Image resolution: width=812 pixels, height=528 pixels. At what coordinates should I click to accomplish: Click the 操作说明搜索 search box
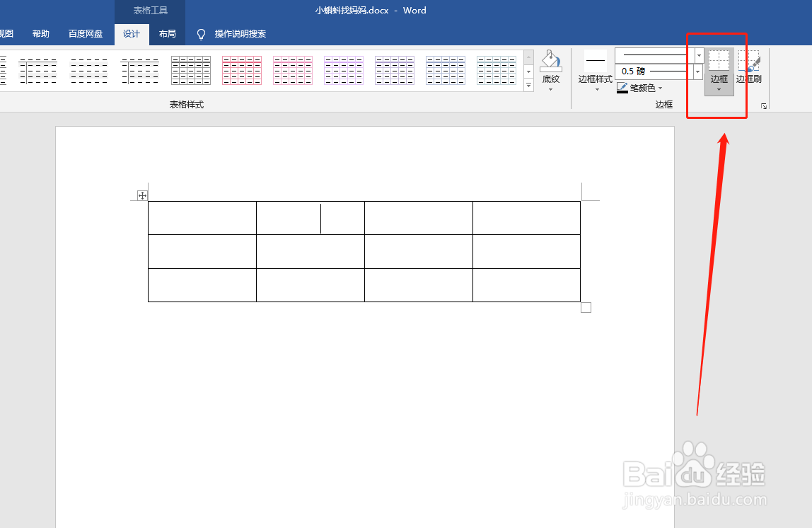(x=240, y=34)
